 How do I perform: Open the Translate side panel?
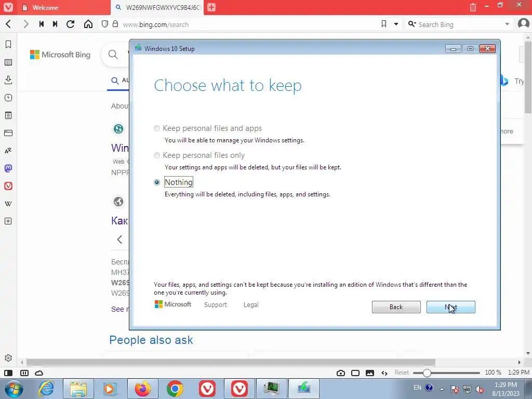(8, 151)
